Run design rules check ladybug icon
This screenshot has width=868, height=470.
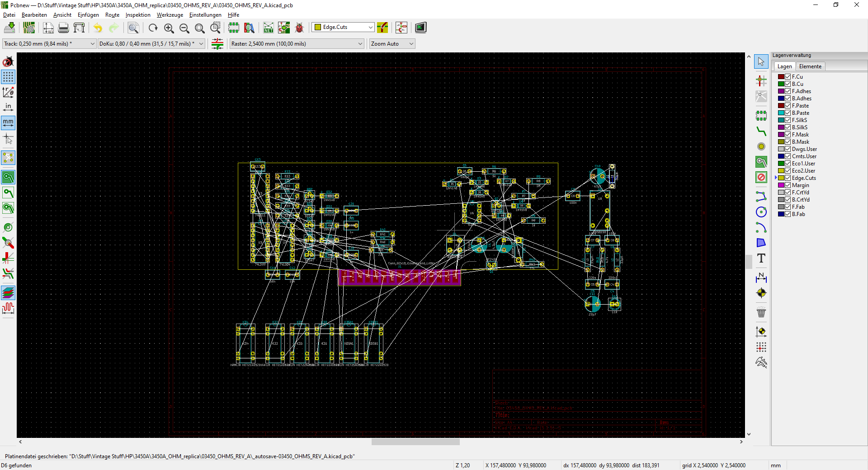(x=299, y=28)
